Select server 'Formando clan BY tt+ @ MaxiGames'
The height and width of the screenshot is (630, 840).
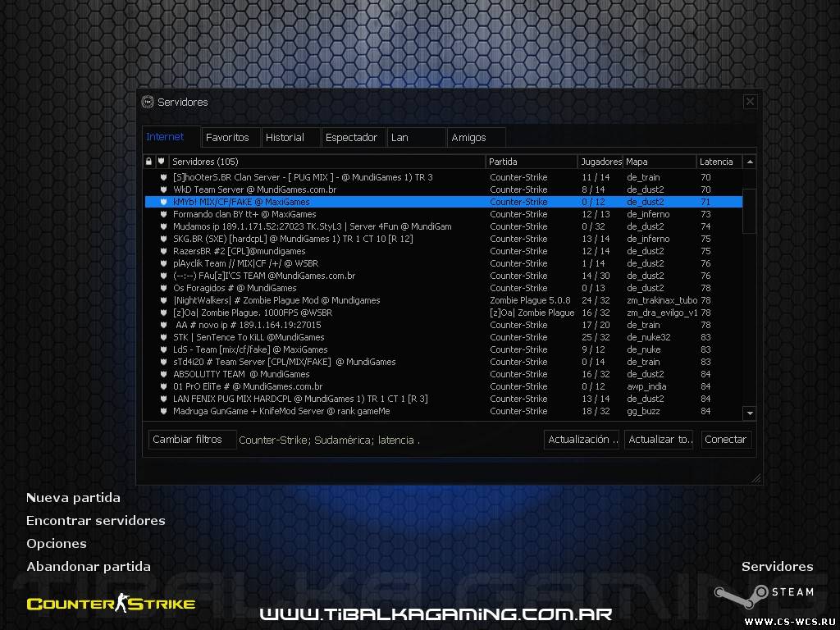point(444,214)
